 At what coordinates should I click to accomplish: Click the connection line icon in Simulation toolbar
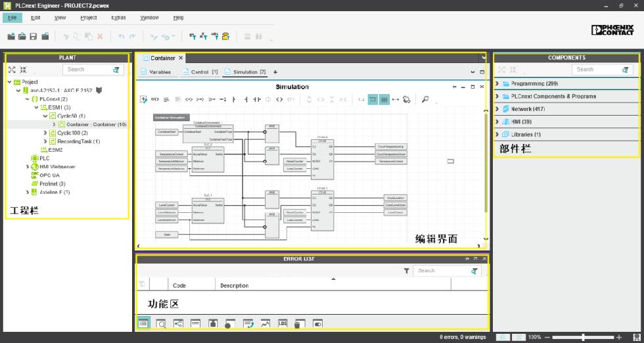(395, 99)
